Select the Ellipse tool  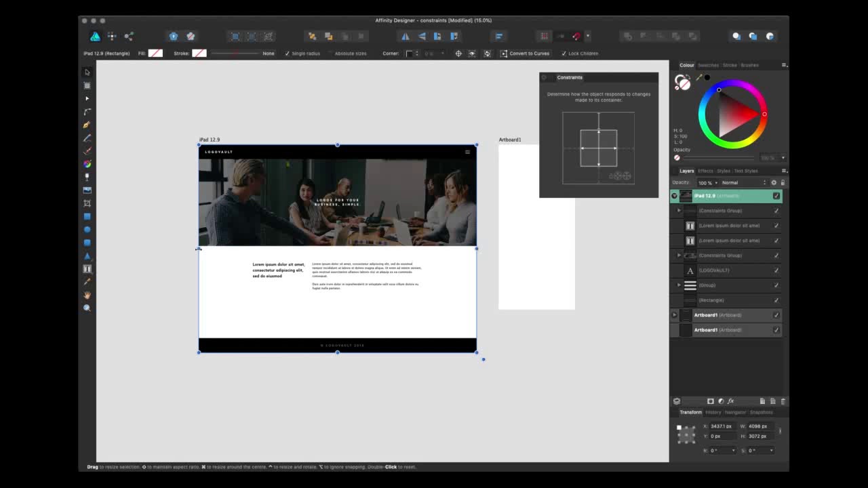pyautogui.click(x=87, y=229)
